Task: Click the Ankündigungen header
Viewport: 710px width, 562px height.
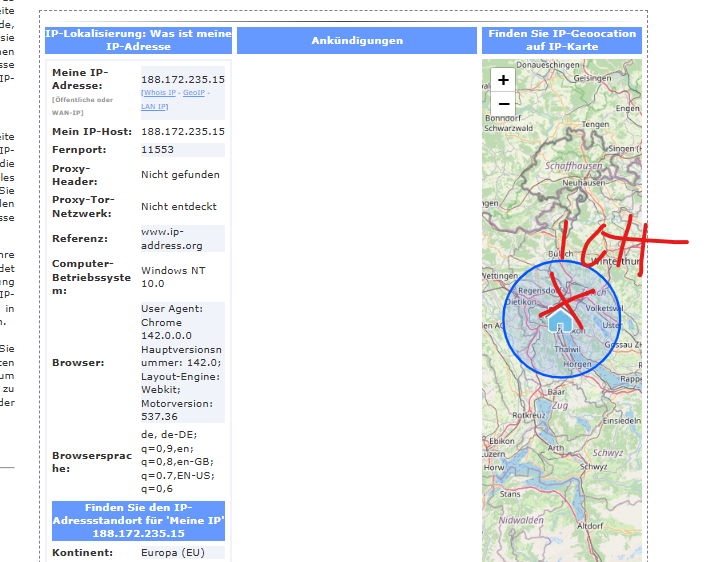Action: (357, 41)
